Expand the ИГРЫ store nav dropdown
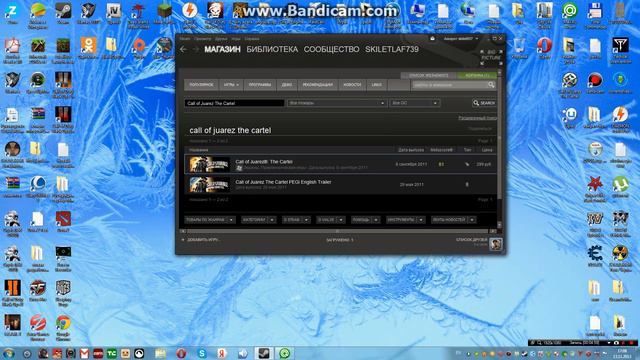 pos(231,85)
